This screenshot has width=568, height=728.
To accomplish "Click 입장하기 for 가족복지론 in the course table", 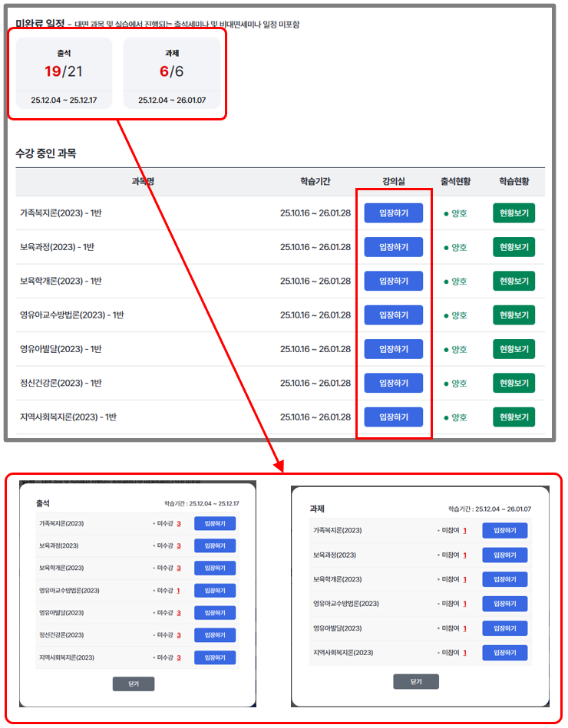I will point(393,213).
